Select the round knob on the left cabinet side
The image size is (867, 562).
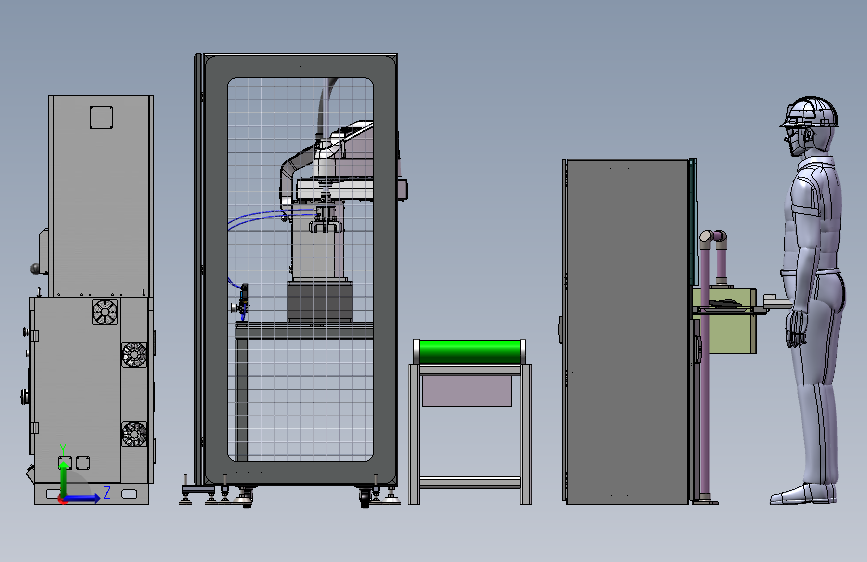click(35, 269)
